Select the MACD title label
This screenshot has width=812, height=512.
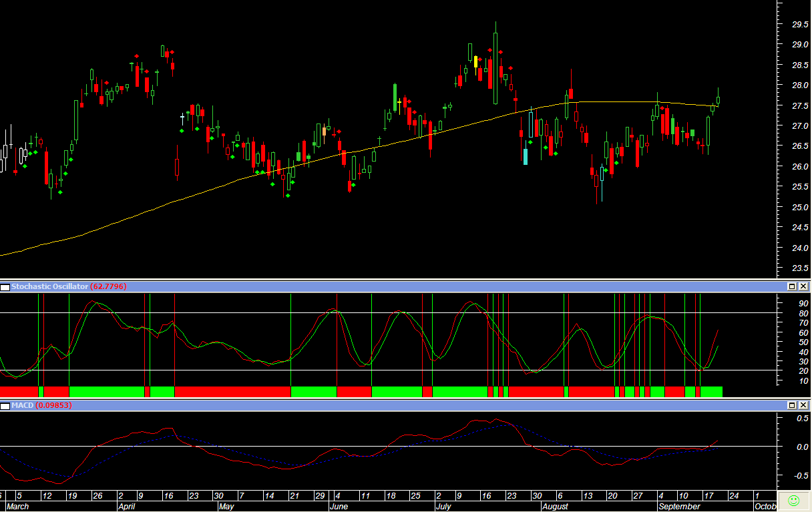(22, 405)
